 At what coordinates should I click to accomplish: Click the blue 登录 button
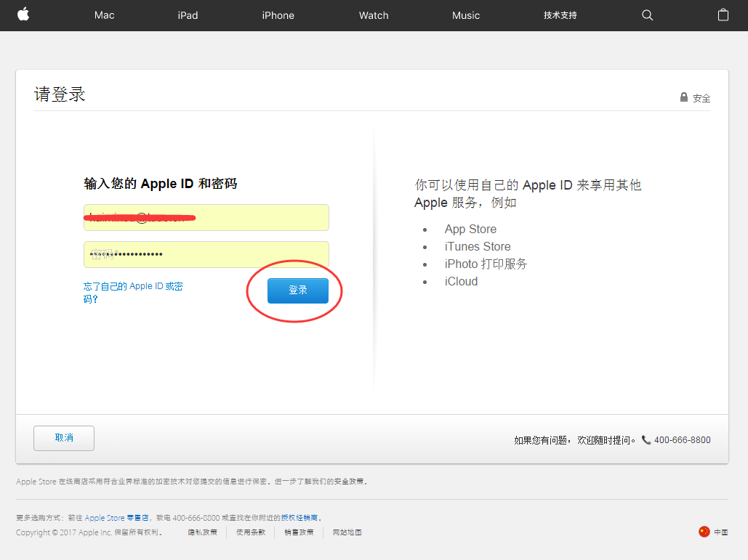298,291
